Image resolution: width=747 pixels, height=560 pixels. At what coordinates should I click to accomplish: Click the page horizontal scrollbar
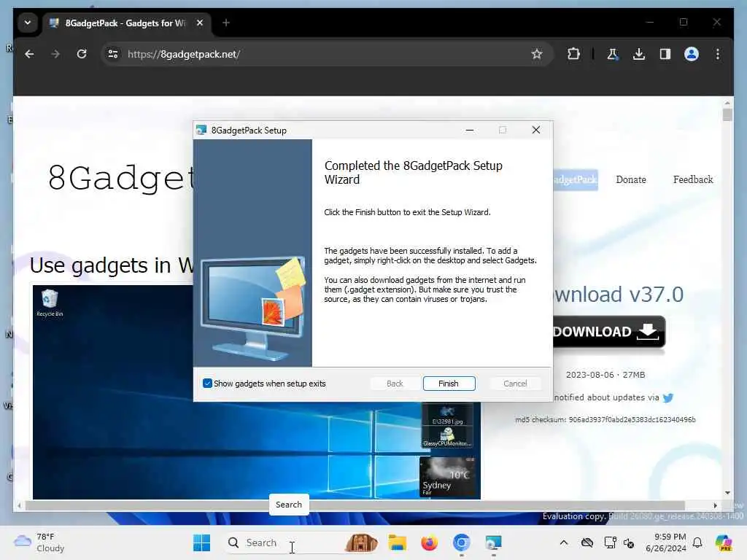(x=355, y=505)
